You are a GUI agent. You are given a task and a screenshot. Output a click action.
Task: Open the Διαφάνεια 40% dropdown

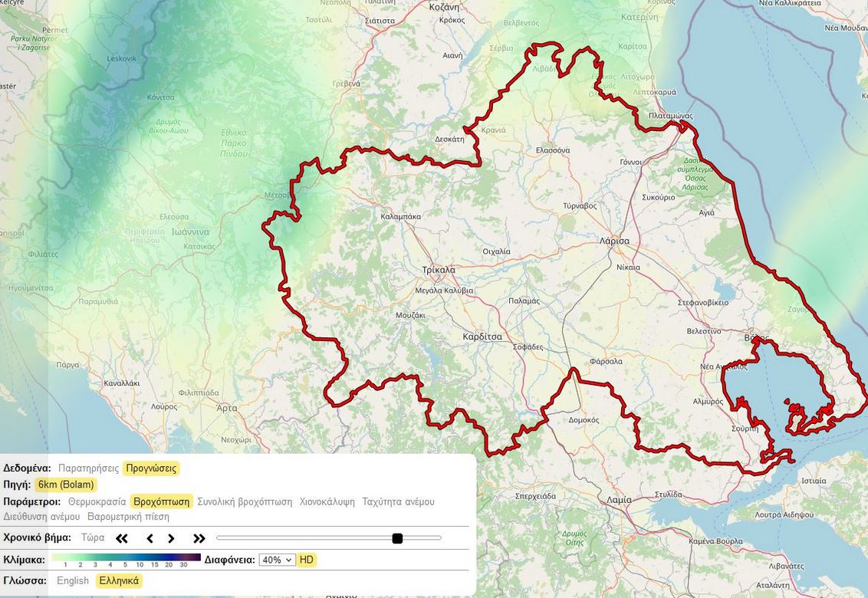(277, 560)
